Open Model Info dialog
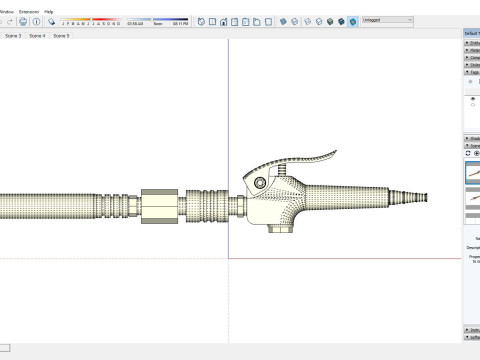The width and height of the screenshot is (480, 360). [36, 22]
